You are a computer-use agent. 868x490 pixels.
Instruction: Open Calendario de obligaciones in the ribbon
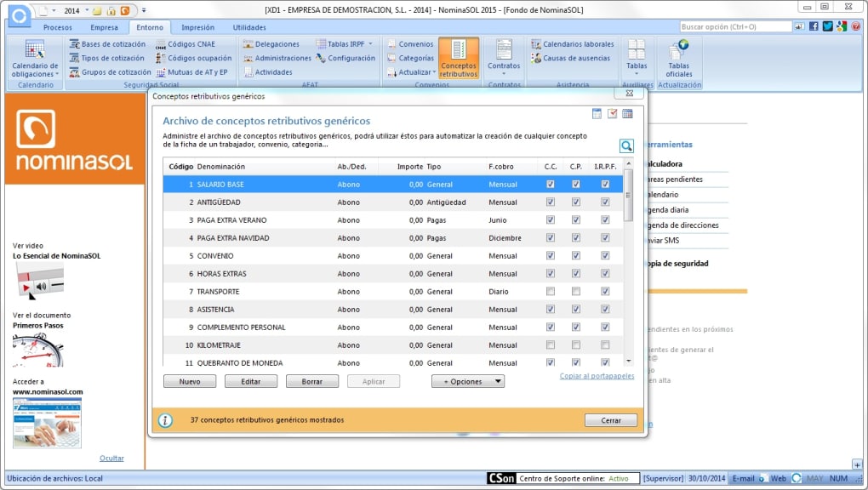point(35,58)
